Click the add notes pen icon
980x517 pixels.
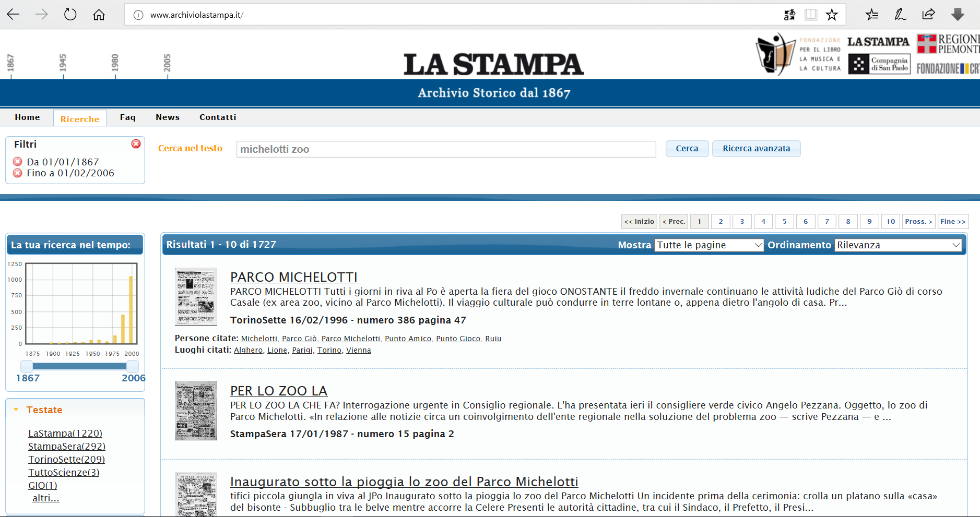(900, 15)
